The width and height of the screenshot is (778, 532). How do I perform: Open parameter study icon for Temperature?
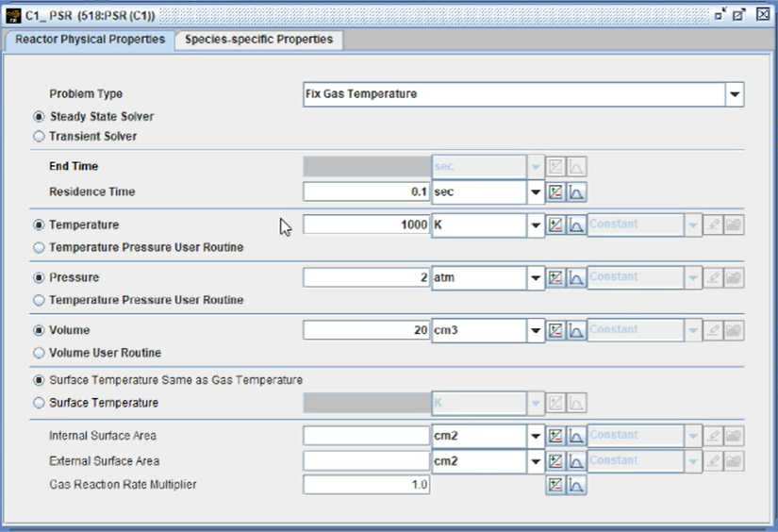pyautogui.click(x=555, y=224)
